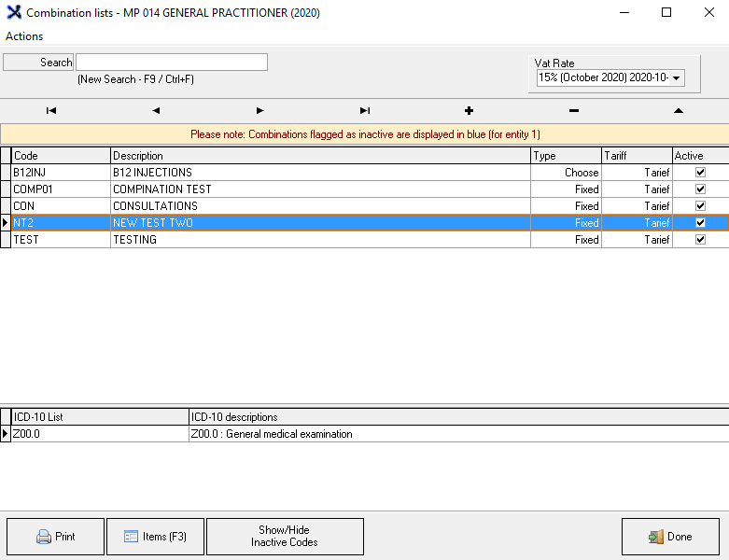Jump to last record navigator arrow
Viewport: 729px width, 560px height.
tap(365, 110)
